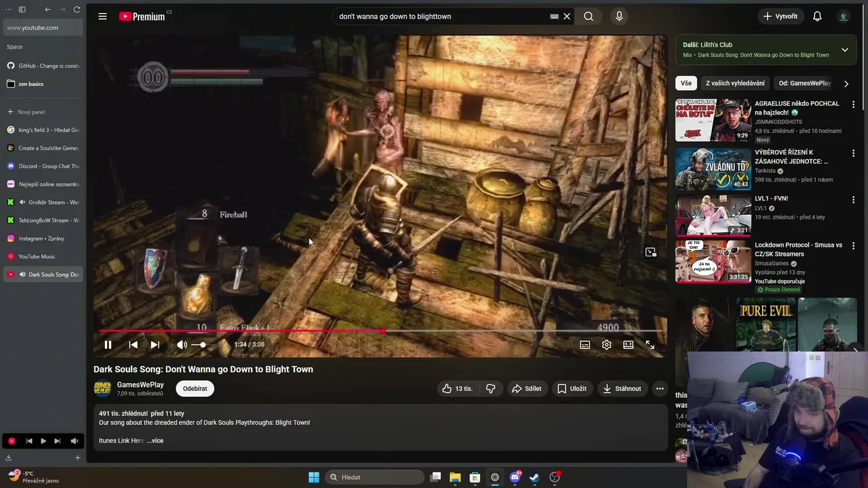This screenshot has height=488, width=868.
Task: Select Od: GamesWePlay chip
Action: tap(805, 83)
